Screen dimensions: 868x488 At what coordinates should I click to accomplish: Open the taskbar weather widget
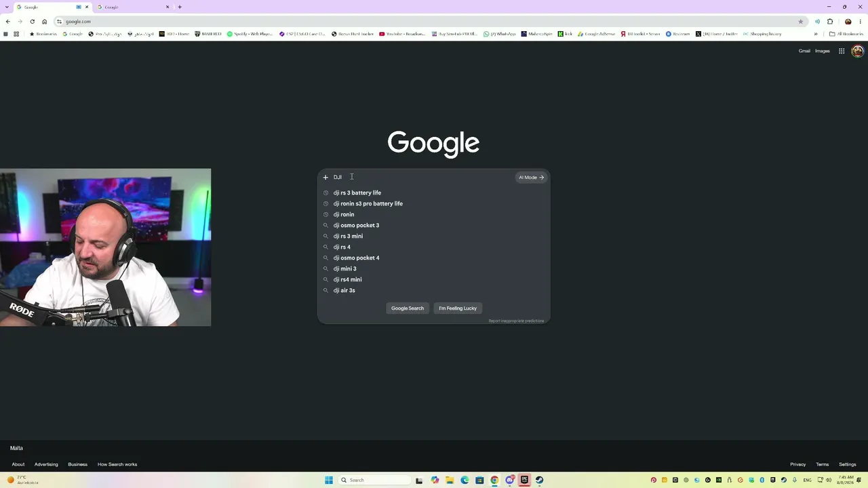tap(23, 480)
